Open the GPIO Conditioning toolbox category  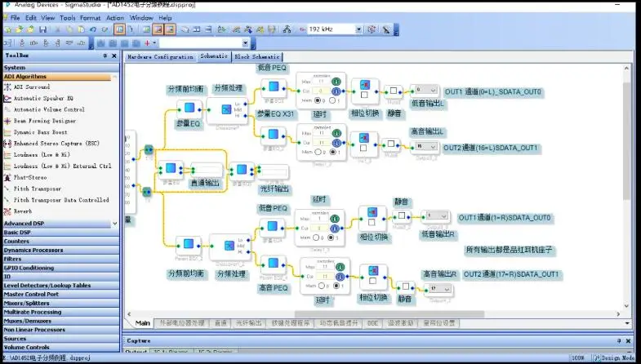(61, 268)
